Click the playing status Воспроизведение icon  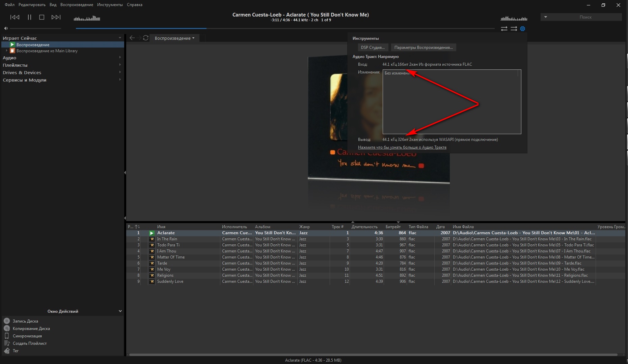click(x=12, y=44)
